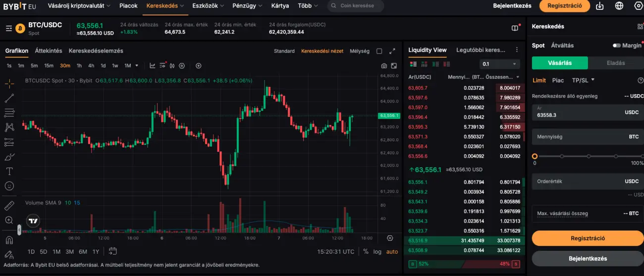Open the go-to-date calendar icon
The image size is (644, 276).
[112, 251]
